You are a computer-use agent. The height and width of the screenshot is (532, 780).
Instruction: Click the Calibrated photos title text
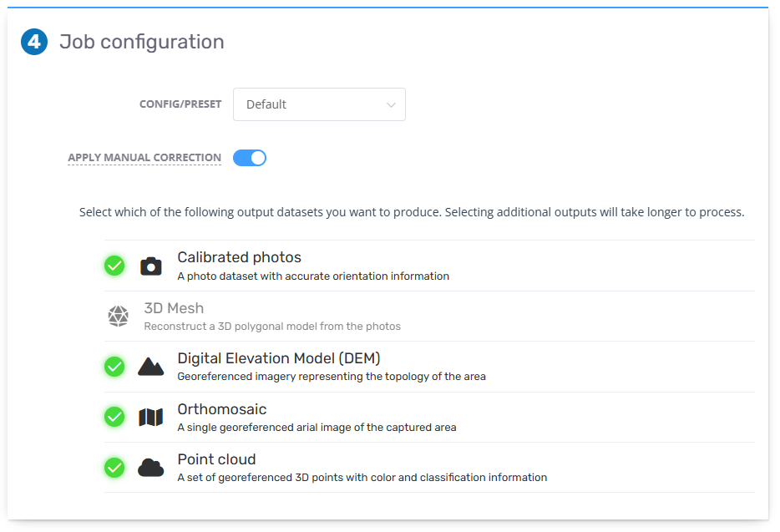(240, 257)
